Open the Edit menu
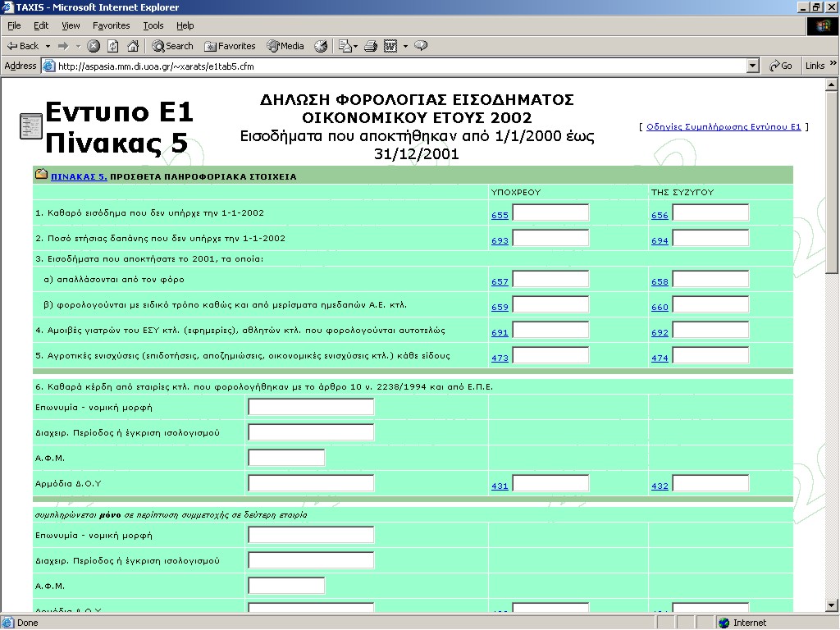The image size is (840, 630). coord(41,25)
